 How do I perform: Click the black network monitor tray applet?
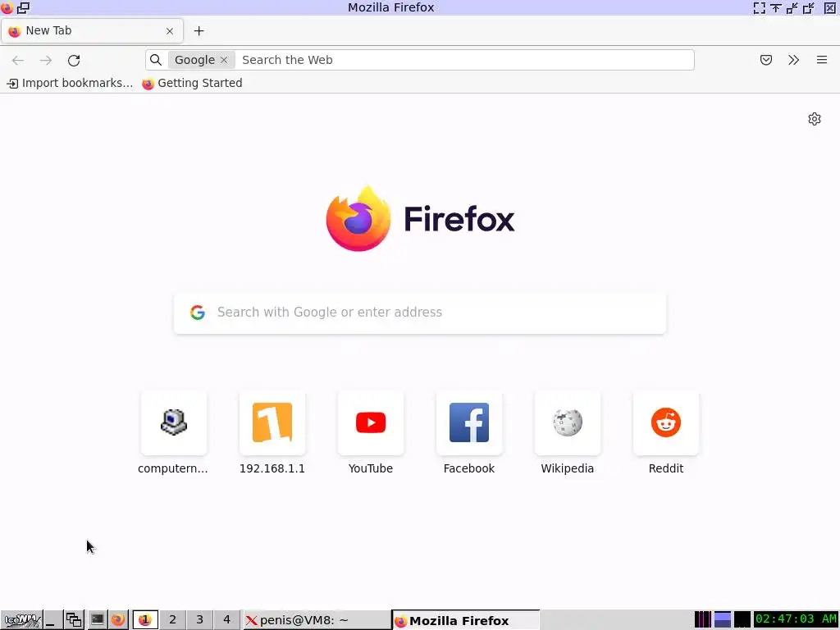(x=742, y=619)
